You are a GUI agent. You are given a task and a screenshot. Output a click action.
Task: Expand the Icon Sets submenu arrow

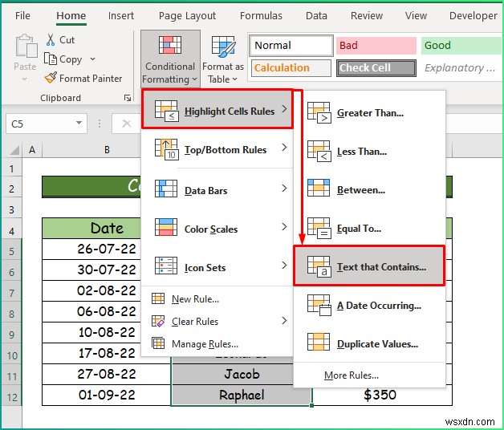click(x=284, y=266)
